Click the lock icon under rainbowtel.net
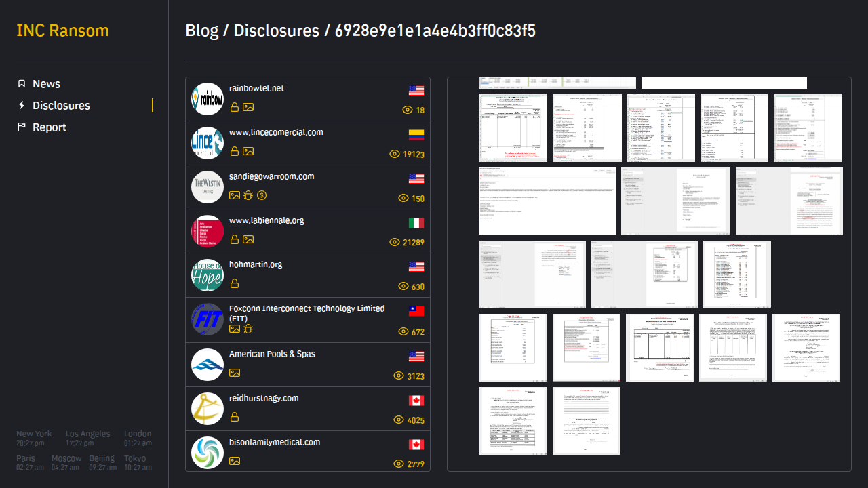 point(234,107)
